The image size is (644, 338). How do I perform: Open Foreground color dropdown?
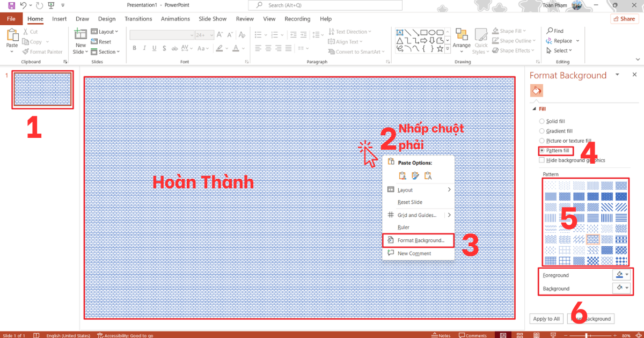pos(621,275)
